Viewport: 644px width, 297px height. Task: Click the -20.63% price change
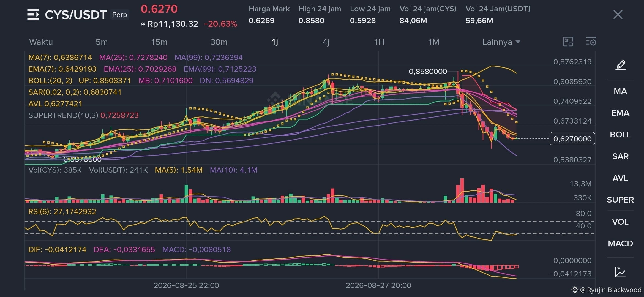(x=220, y=24)
